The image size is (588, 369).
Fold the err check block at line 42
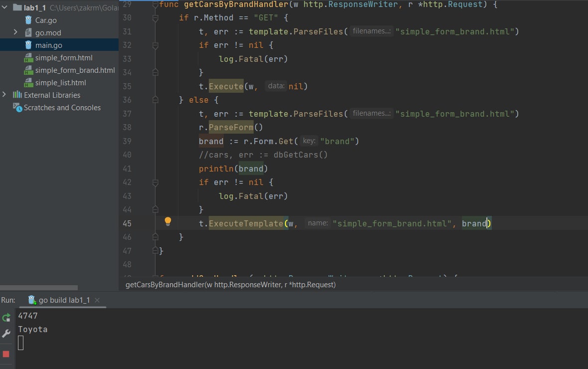tap(155, 183)
